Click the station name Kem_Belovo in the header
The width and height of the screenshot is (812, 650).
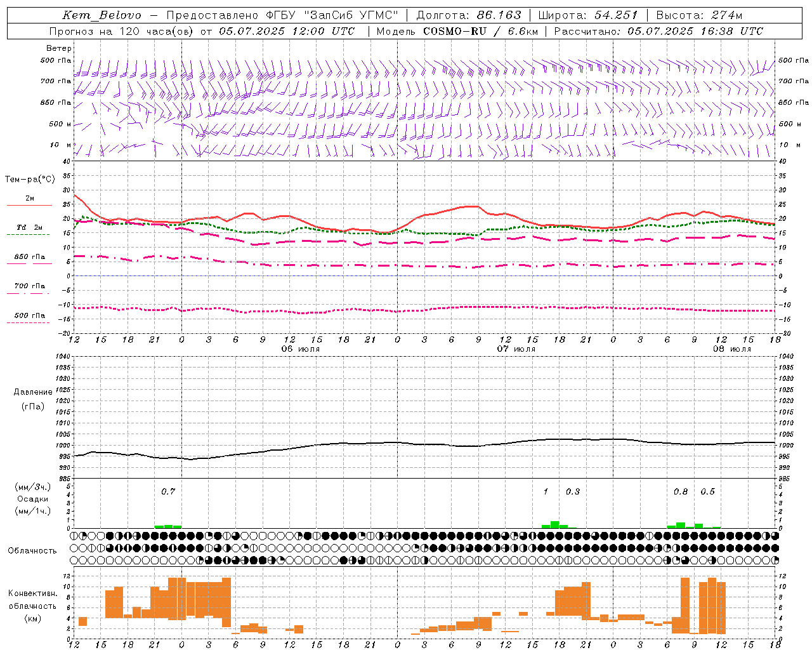tap(101, 15)
